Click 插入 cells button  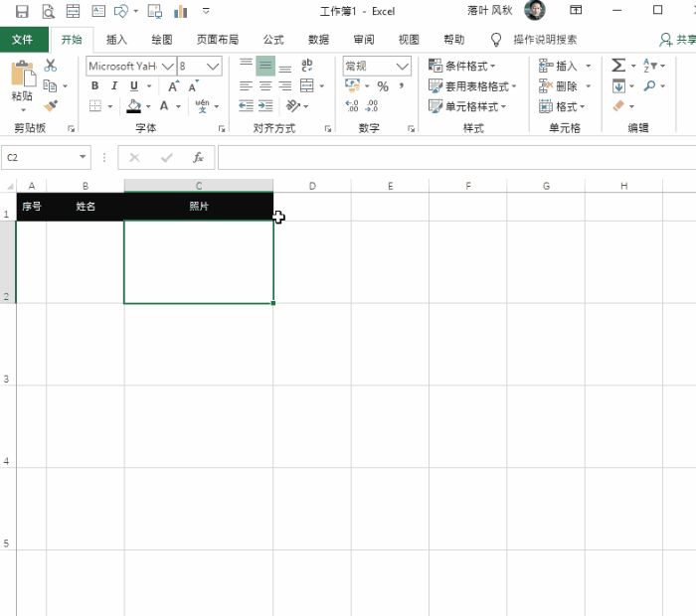[559, 66]
